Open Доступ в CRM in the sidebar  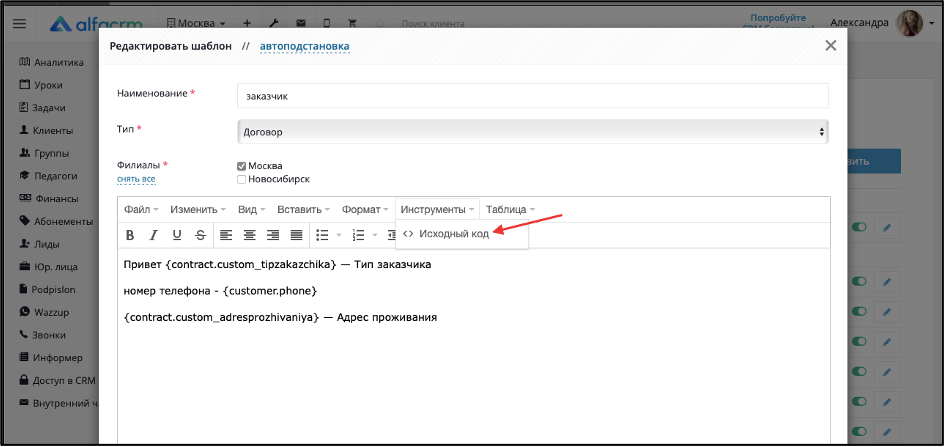click(x=57, y=380)
